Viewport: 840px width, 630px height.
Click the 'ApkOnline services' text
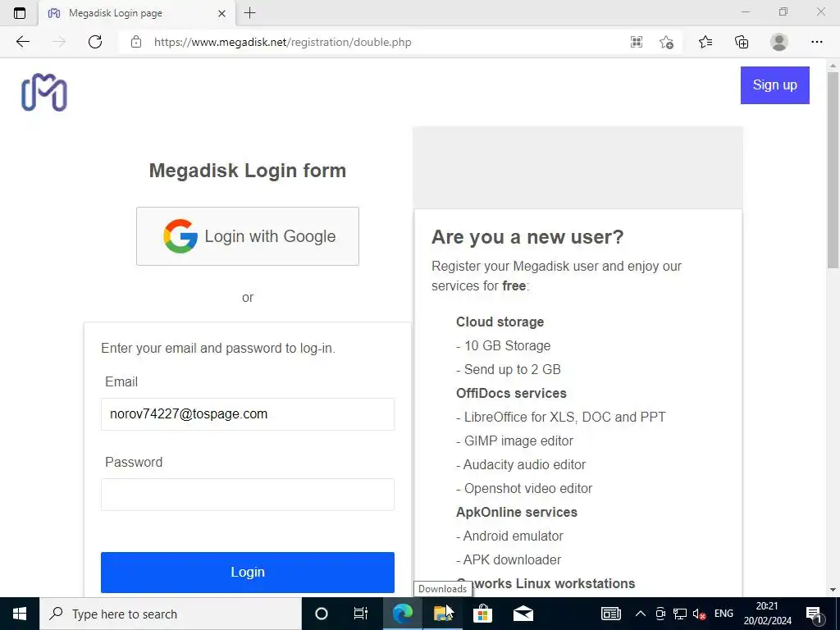pyautogui.click(x=517, y=512)
